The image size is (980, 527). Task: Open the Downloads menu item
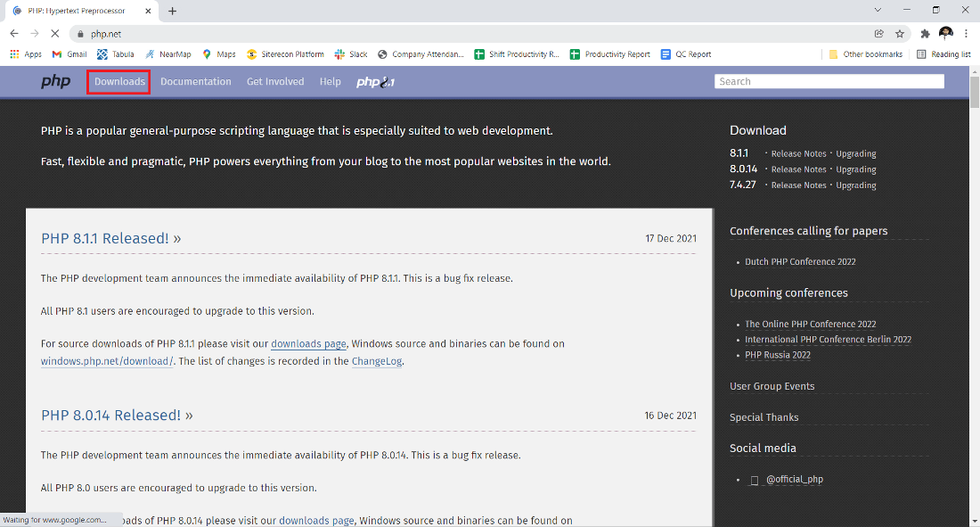(x=118, y=81)
